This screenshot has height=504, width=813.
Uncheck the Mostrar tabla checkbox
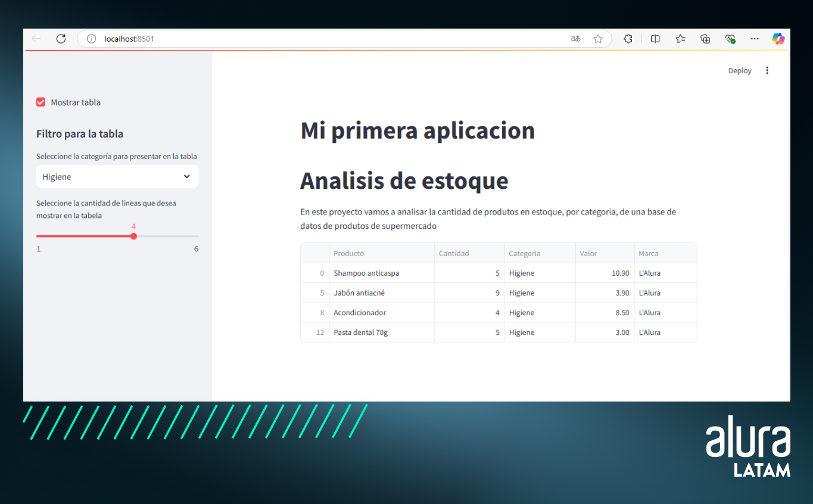tap(41, 102)
